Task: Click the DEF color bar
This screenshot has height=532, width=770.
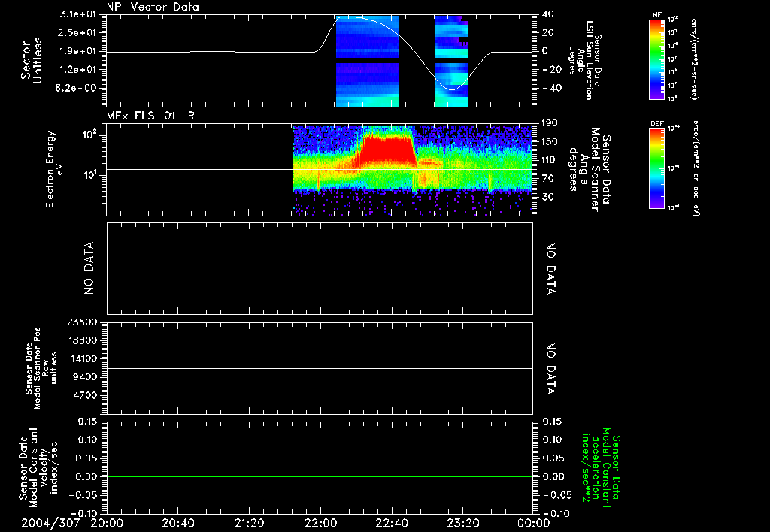Action: [x=656, y=168]
